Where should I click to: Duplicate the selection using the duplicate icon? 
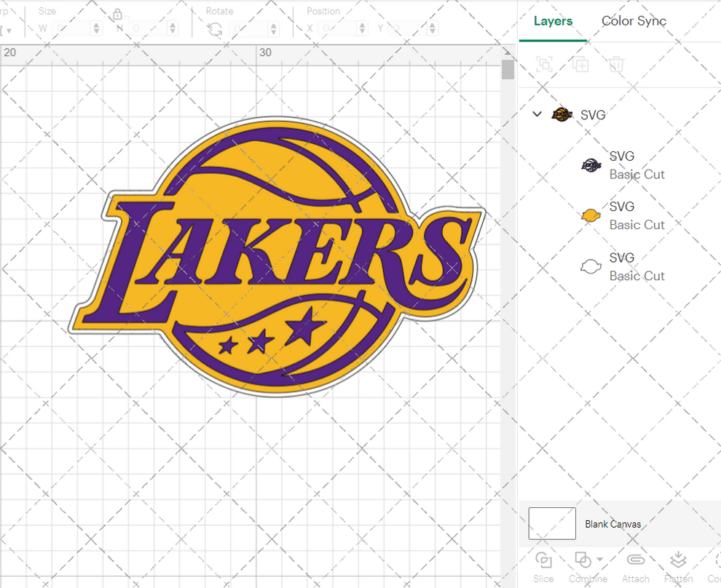click(x=580, y=64)
